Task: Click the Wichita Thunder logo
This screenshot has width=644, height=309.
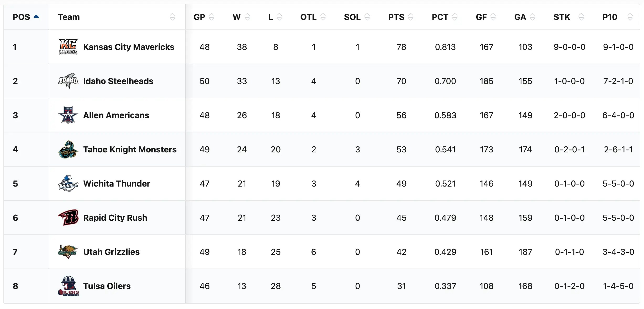Action: coord(68,183)
